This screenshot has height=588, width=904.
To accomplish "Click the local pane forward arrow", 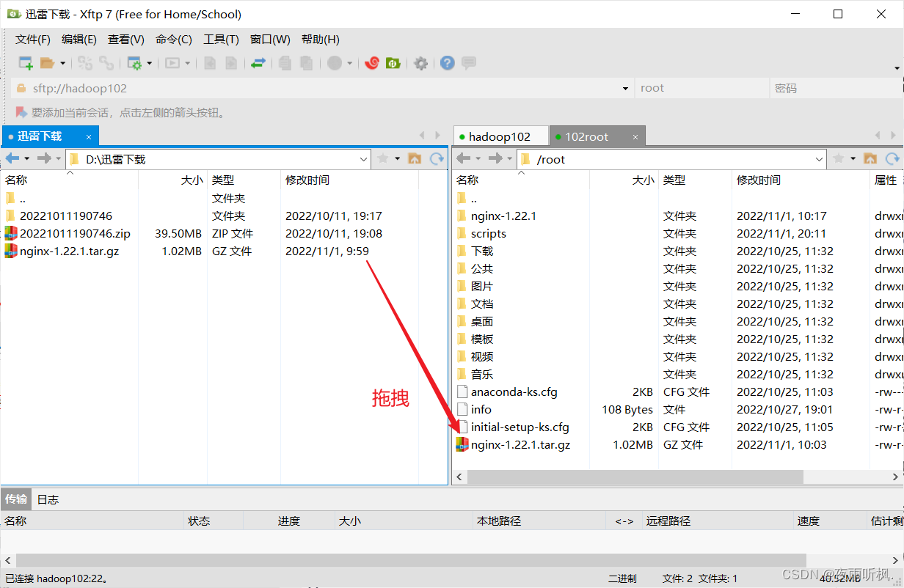I will [44, 158].
